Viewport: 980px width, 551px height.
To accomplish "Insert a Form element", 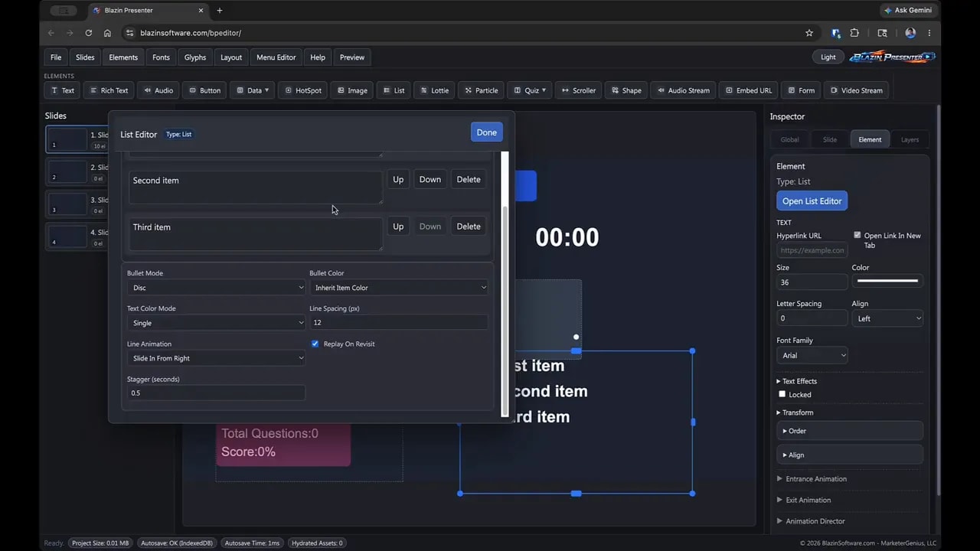I will tap(801, 90).
